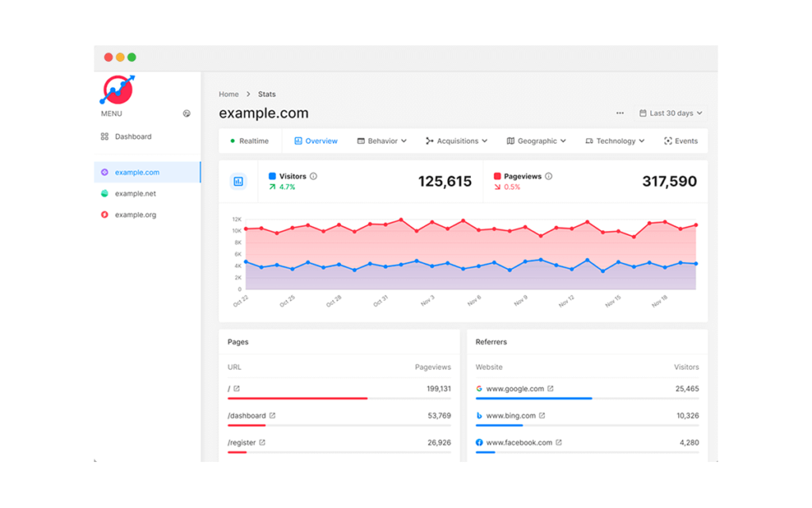Click the Bing favicon in Referrers
This screenshot has height=508, width=812.
point(479,415)
